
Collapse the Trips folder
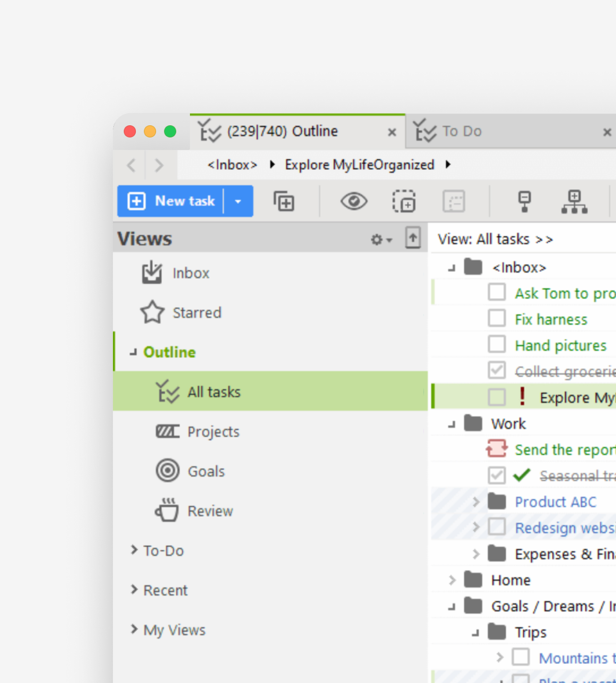coord(475,633)
